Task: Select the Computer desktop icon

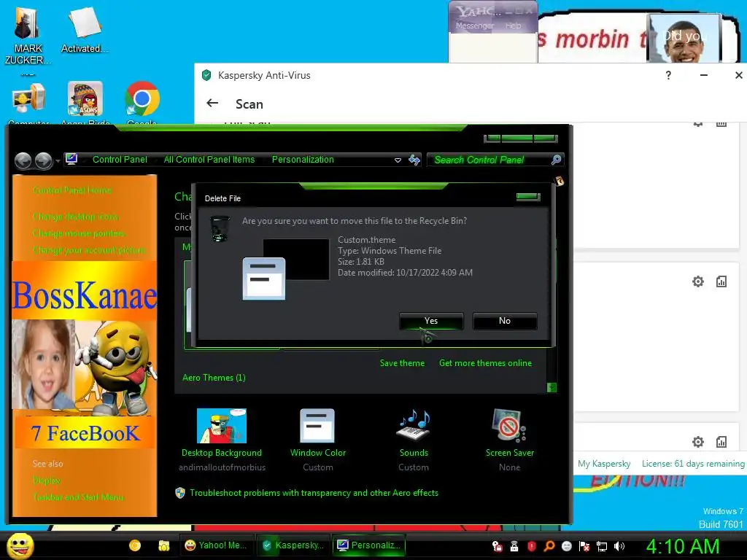Action: [x=28, y=102]
